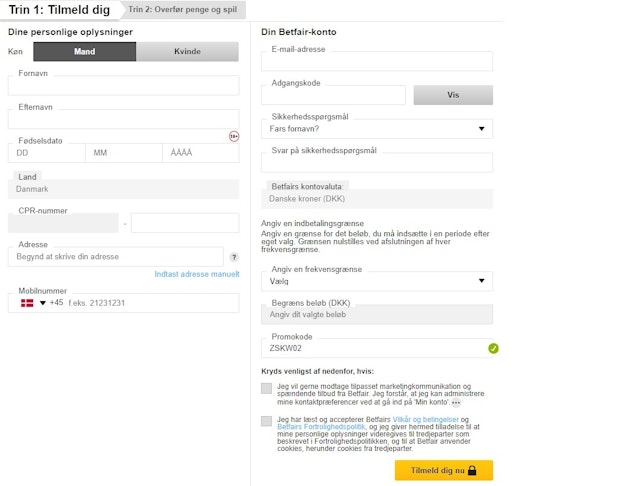This screenshot has height=486, width=633.
Task: Focus the Fornavn text field
Action: [123, 86]
